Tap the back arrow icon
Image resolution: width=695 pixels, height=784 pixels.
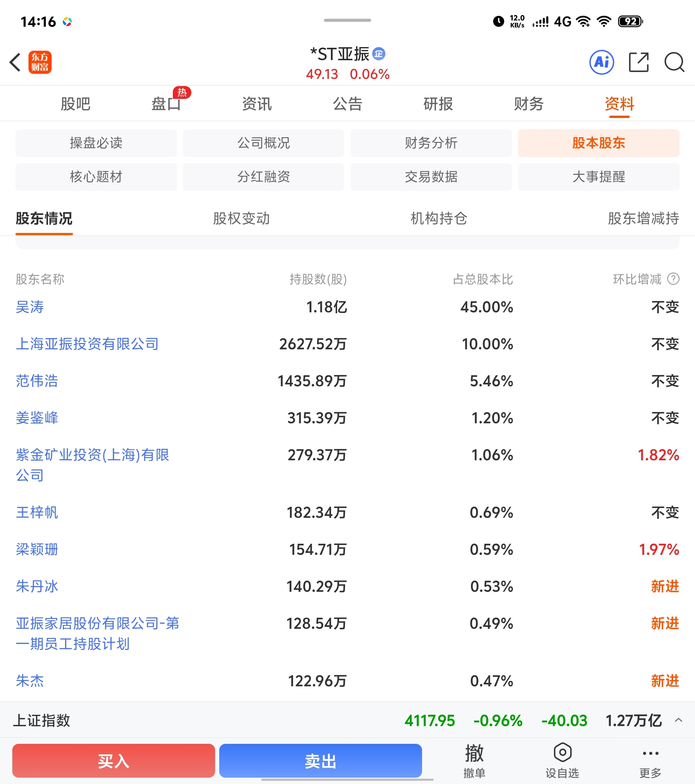point(15,62)
